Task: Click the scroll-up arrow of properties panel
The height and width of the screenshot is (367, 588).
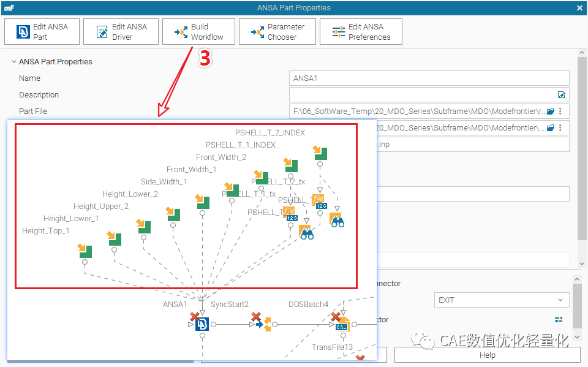Action: (582, 53)
